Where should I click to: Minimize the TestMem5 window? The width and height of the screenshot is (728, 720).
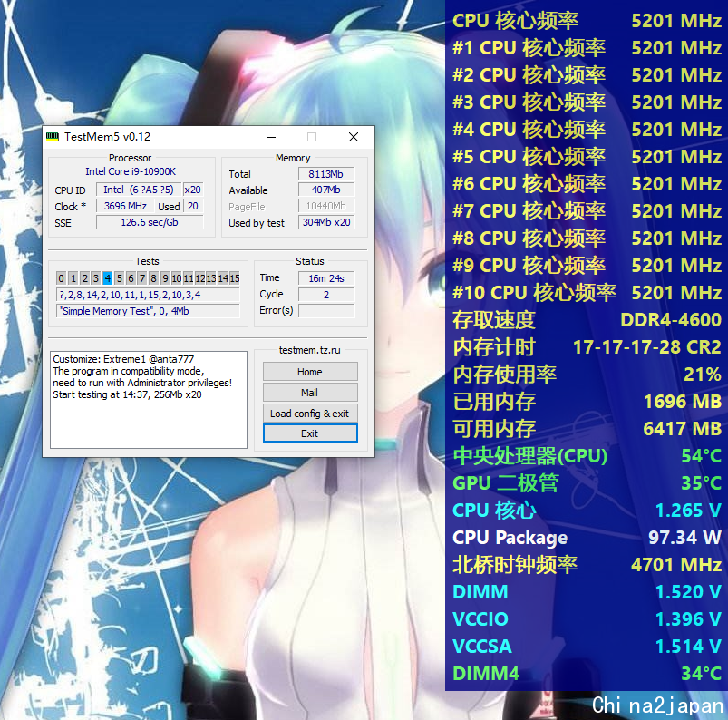point(271,137)
